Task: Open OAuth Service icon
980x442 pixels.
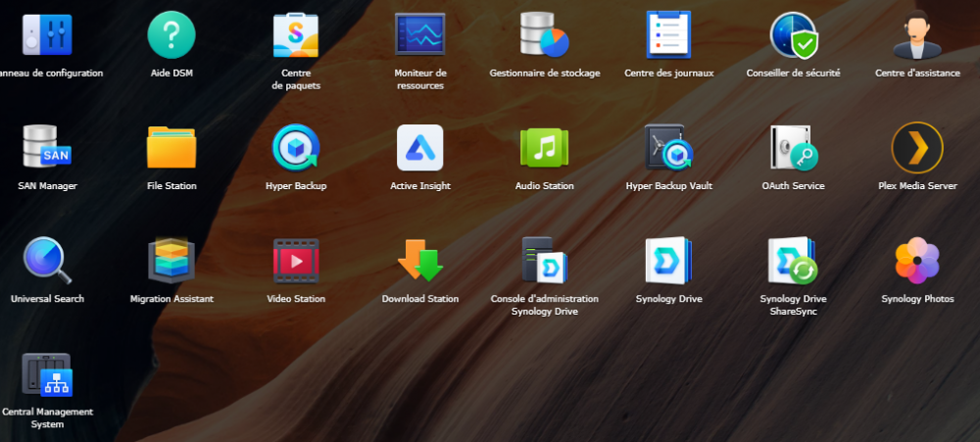Action: tap(795, 148)
